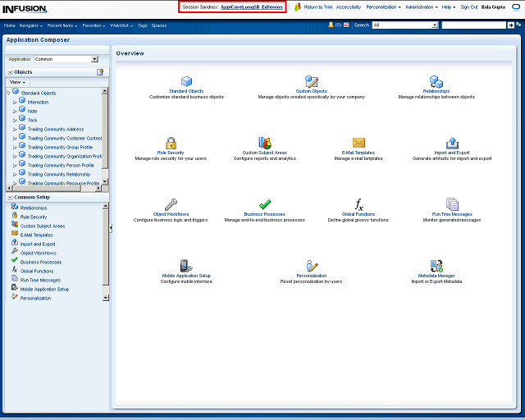The height and width of the screenshot is (420, 525).
Task: Click the Custom Objects icon in Overview
Action: 311,81
